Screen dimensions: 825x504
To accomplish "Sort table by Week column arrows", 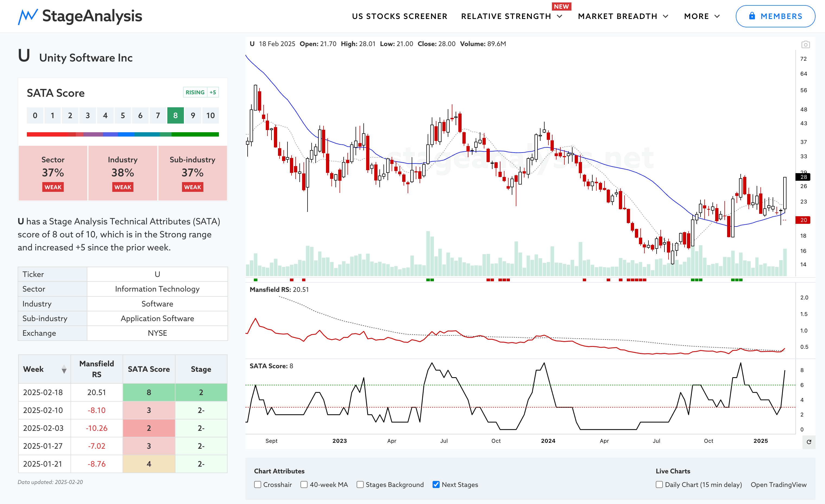I will coord(64,370).
